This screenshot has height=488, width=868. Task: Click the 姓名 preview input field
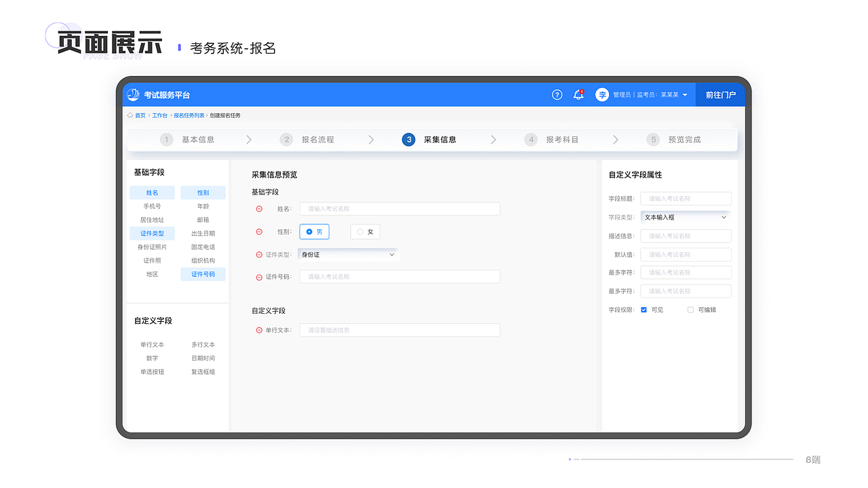399,209
